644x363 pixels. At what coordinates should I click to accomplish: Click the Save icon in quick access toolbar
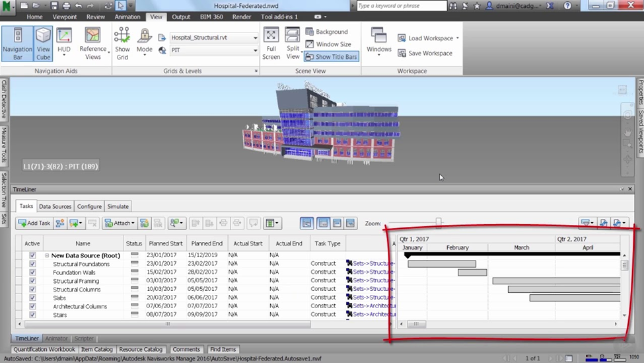tap(54, 6)
